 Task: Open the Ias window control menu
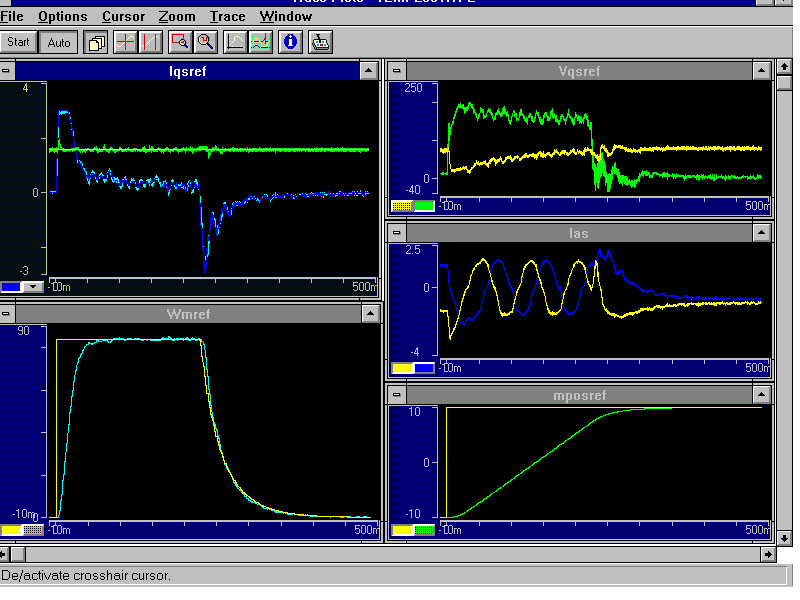point(396,233)
